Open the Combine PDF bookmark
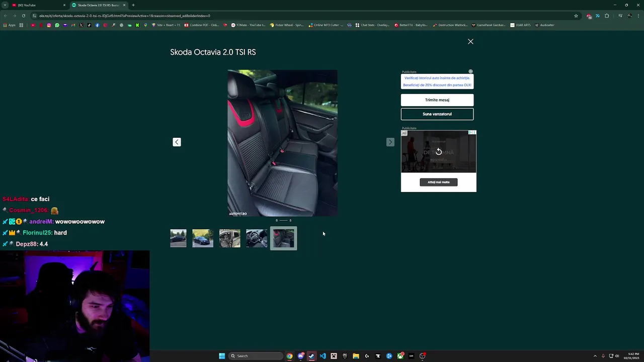The image size is (644, 362). click(x=202, y=25)
